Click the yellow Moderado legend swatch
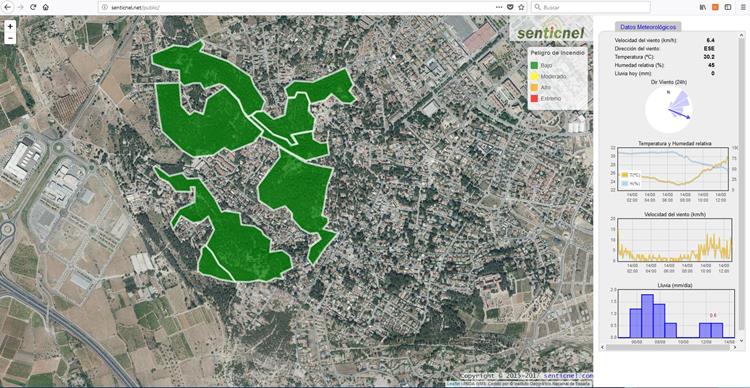The width and height of the screenshot is (750, 388). click(x=534, y=77)
